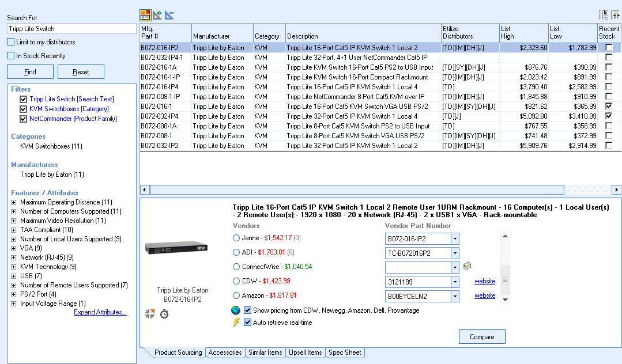The image size is (622, 364).
Task: Expand the Maximum Video Resolution attribute
Action: click(14, 221)
